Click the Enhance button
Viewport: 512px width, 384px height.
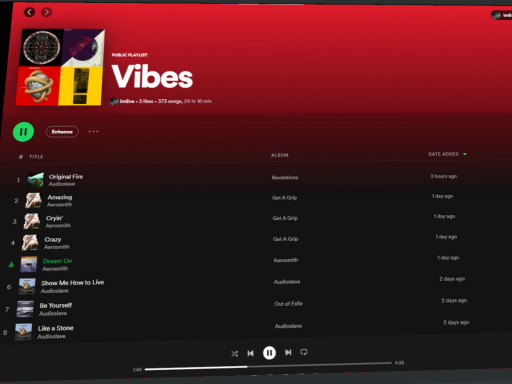coord(62,132)
